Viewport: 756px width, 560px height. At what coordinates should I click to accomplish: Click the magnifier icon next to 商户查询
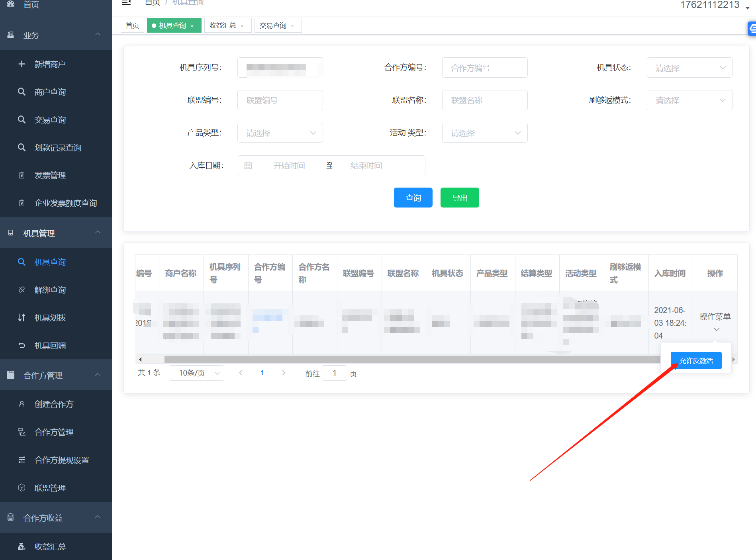(x=22, y=92)
